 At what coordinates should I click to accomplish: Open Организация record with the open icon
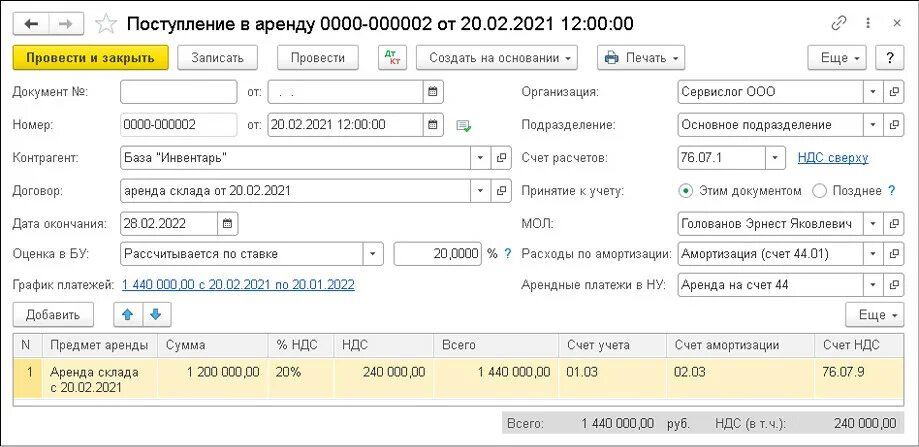coord(894,92)
